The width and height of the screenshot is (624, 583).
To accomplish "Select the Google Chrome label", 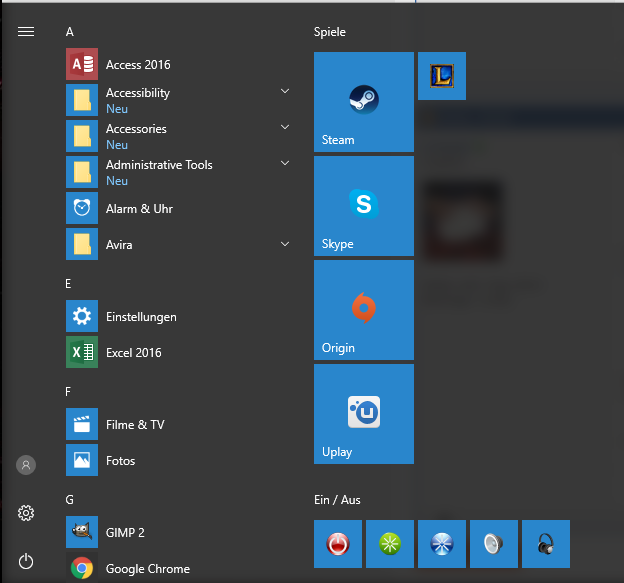I will [148, 569].
